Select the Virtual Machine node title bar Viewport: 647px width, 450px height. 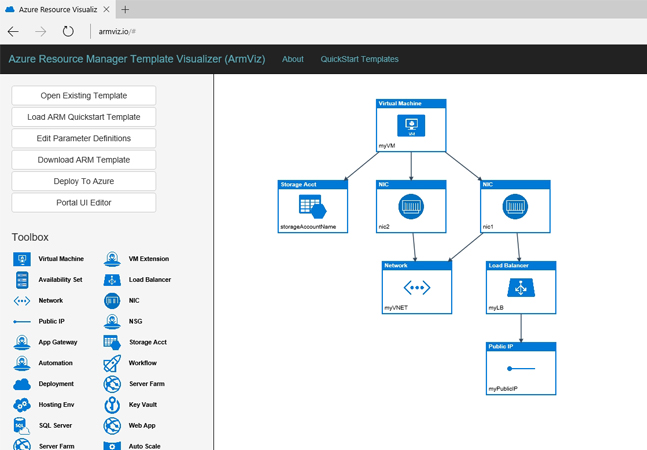pyautogui.click(x=411, y=104)
